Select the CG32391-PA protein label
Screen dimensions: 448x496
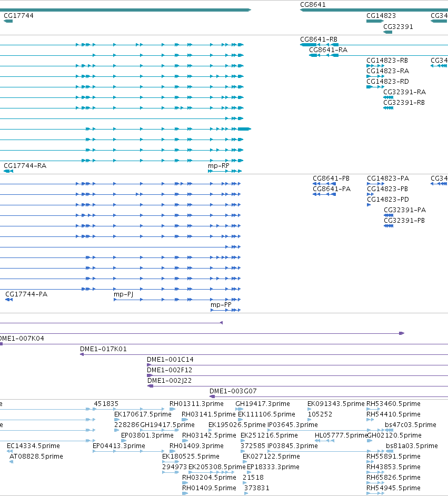coord(405,210)
